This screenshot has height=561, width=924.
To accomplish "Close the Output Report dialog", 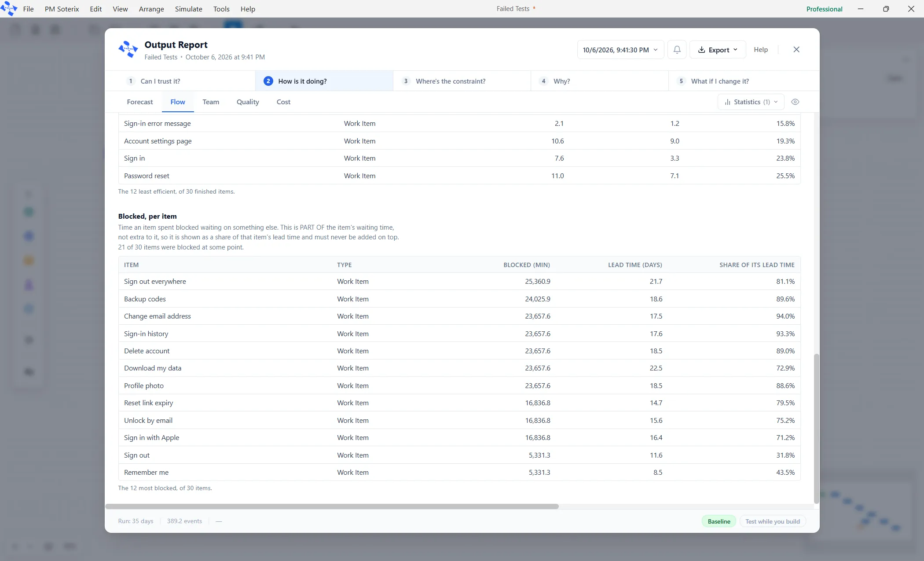I will (796, 50).
